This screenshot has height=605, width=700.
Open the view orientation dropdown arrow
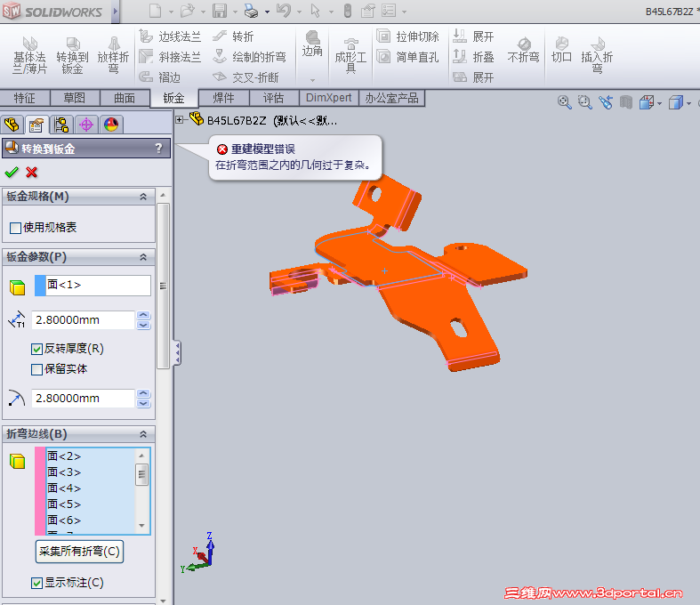659,103
